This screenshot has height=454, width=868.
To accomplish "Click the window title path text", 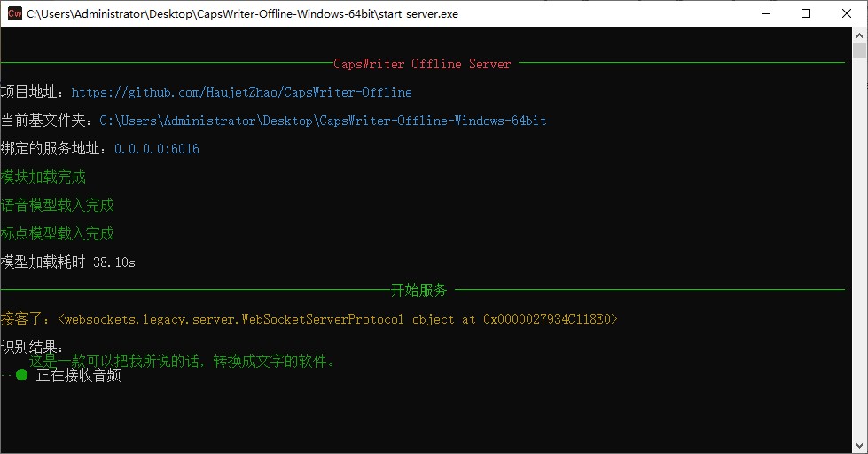I will pos(242,14).
